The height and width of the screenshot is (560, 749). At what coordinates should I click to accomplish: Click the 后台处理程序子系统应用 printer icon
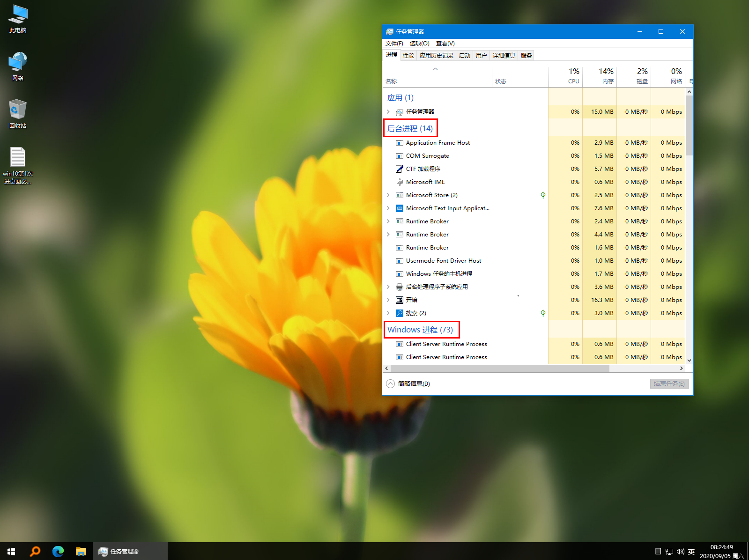click(x=399, y=287)
